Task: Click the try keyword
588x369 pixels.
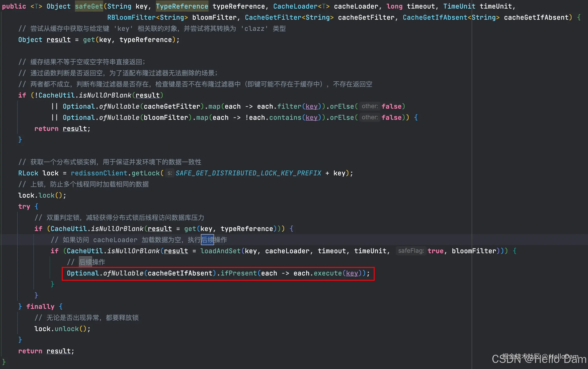Action: (24, 206)
